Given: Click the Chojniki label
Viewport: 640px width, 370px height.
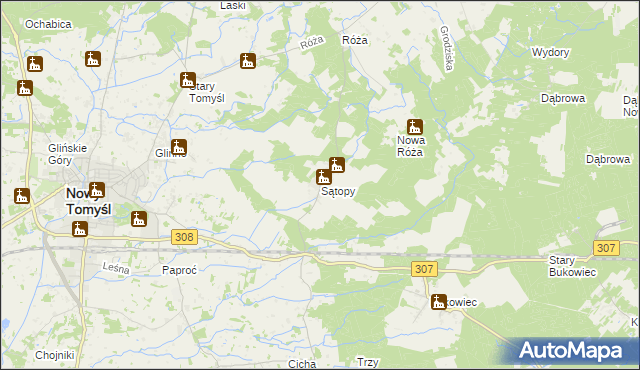Looking at the screenshot, I should click(55, 355).
